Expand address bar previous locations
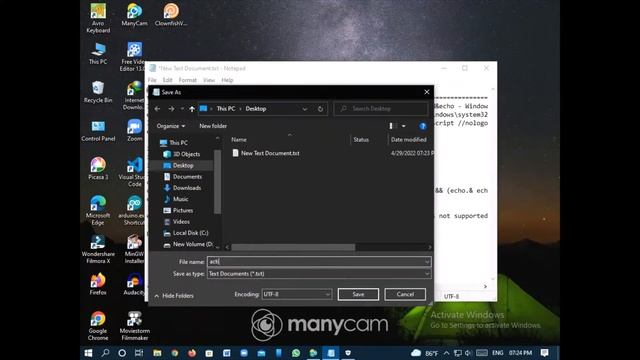This screenshot has height=360, width=640. (305, 109)
